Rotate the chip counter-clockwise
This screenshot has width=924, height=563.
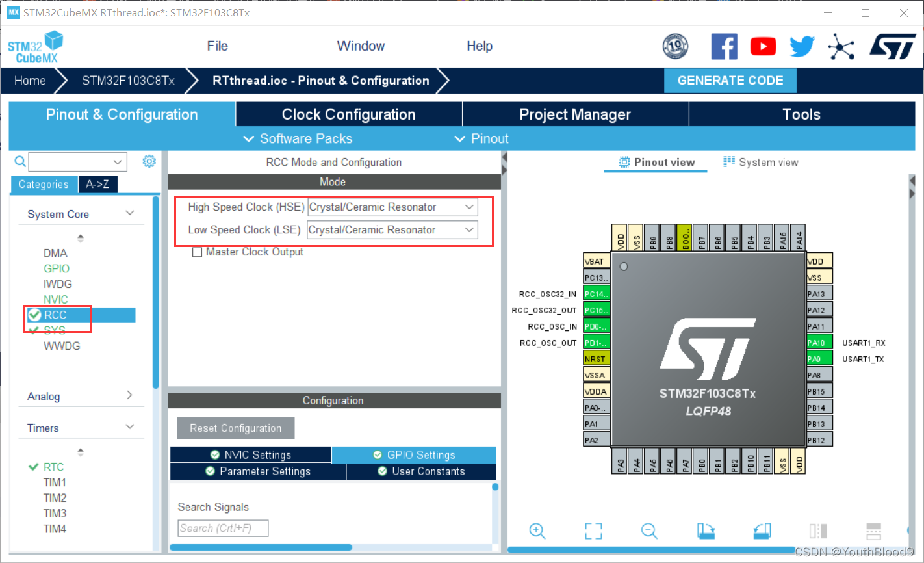(x=762, y=530)
